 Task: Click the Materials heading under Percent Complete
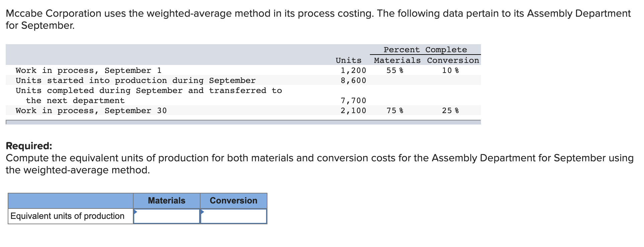[397, 60]
